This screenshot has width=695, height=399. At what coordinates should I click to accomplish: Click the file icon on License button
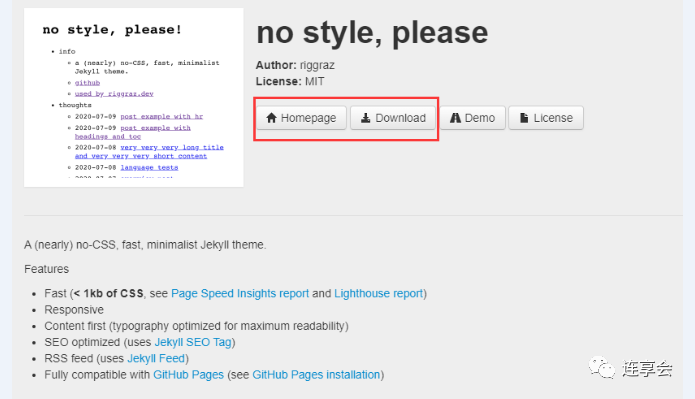(524, 117)
